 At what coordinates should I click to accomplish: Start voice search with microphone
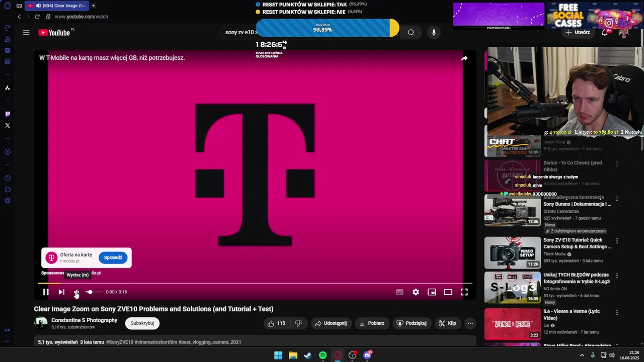(x=434, y=32)
